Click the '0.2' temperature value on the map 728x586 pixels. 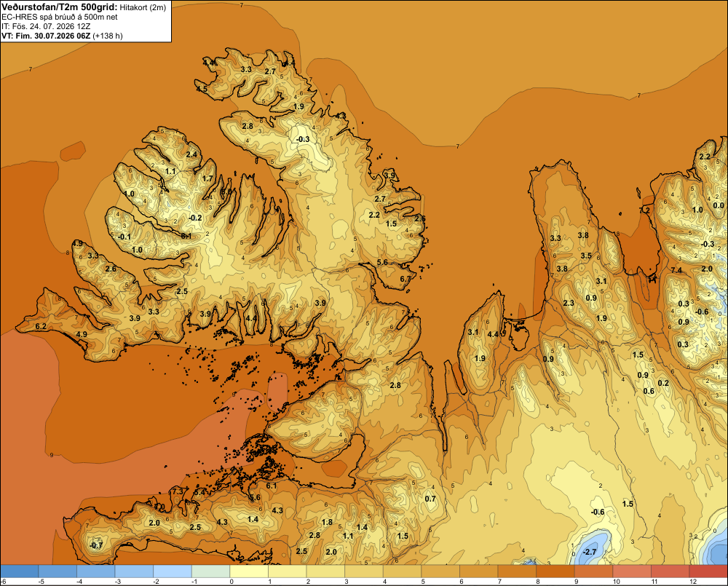point(663,383)
